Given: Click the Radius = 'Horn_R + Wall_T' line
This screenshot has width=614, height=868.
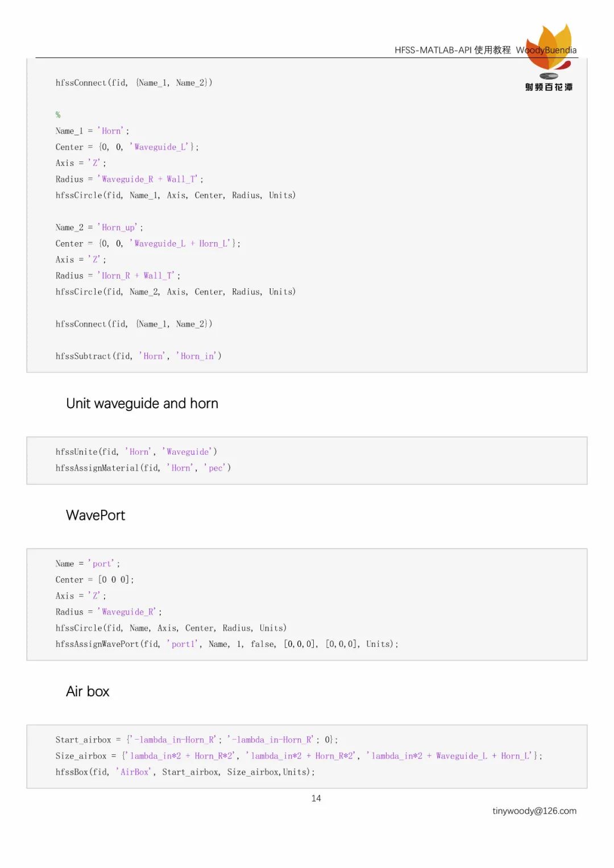Looking at the screenshot, I should (x=118, y=276).
